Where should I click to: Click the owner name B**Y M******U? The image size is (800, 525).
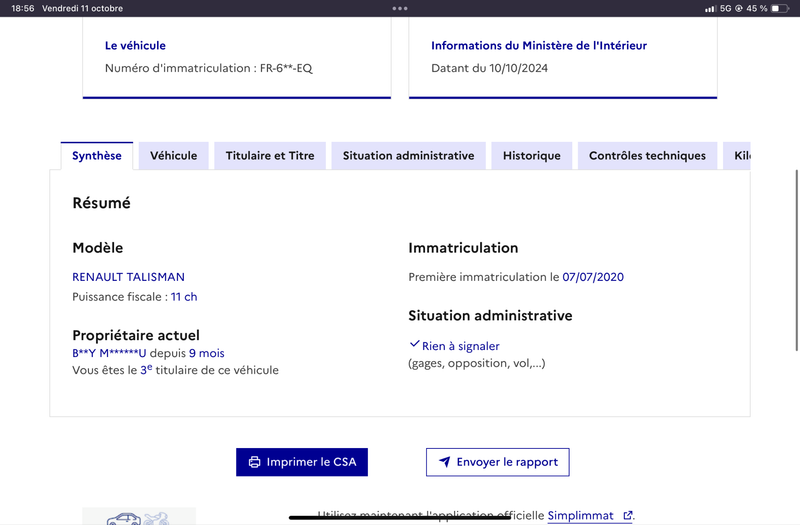click(109, 353)
